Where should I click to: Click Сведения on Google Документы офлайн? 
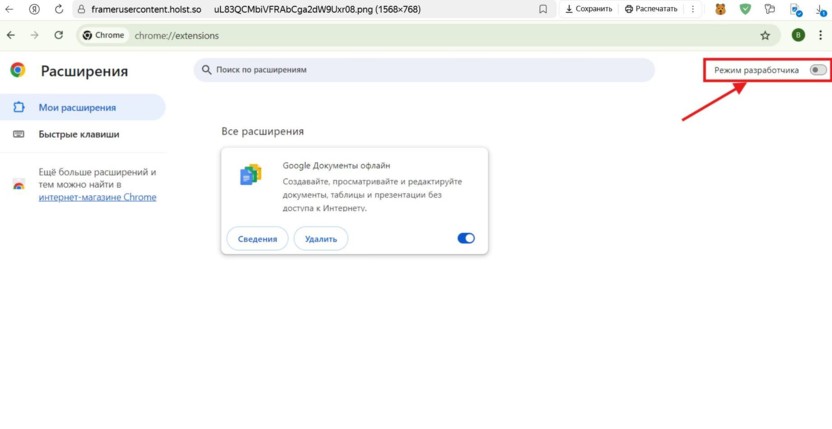(257, 239)
